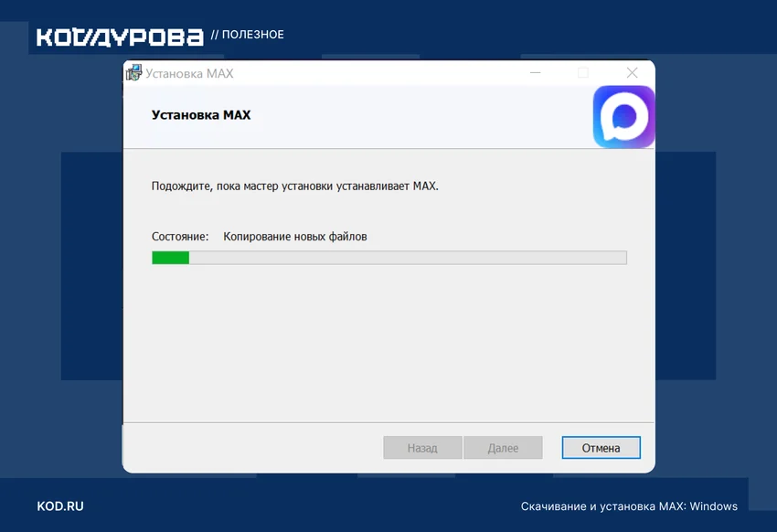The image size is (777, 532).
Task: Minimize the Установка MAX installer window
Action: pyautogui.click(x=535, y=73)
